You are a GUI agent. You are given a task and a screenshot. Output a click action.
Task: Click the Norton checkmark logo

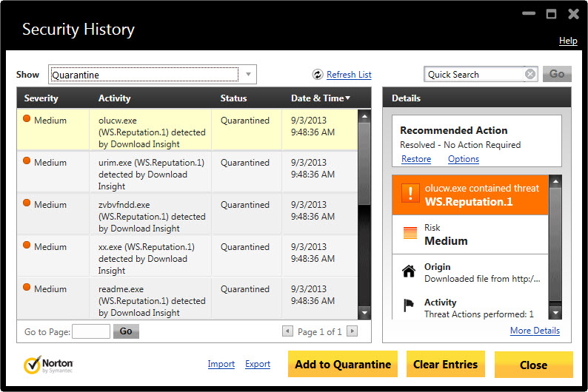tap(33, 365)
